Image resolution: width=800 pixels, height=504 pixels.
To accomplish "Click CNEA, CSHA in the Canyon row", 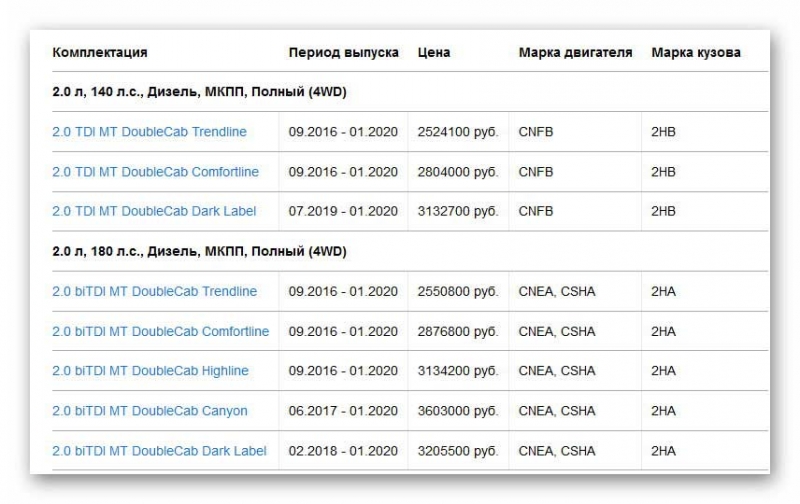I will pos(557,411).
